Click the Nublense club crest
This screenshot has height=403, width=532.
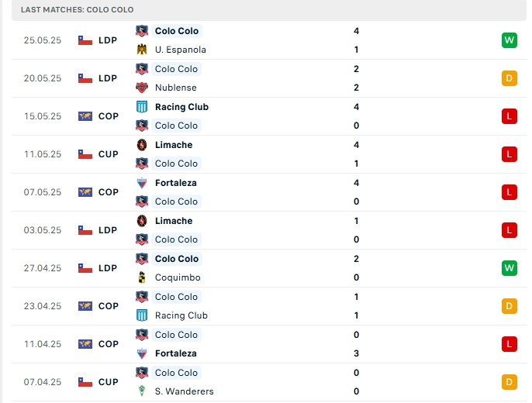(142, 88)
